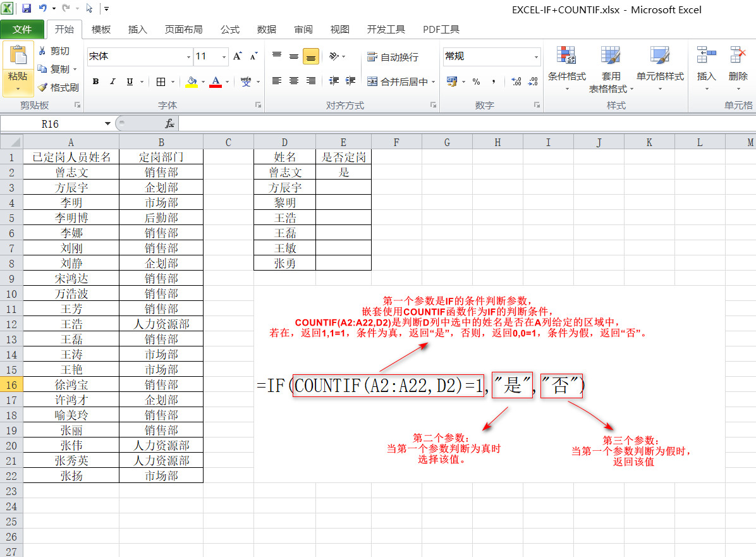The height and width of the screenshot is (557, 756).
Task: Expand the 合并后居中 dropdown arrow
Action: point(434,82)
